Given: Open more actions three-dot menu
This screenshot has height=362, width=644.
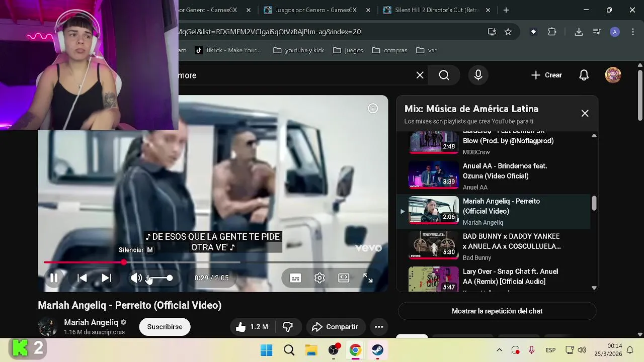Looking at the screenshot, I should click(379, 327).
